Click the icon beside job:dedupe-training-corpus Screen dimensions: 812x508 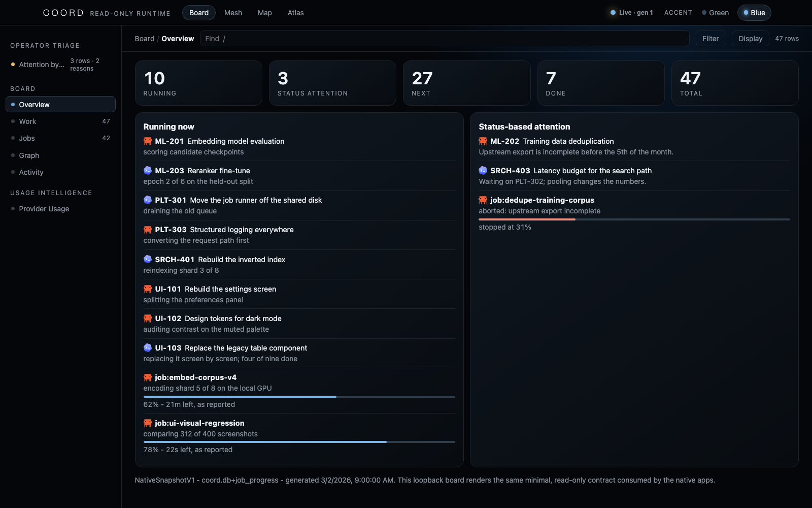coord(483,200)
